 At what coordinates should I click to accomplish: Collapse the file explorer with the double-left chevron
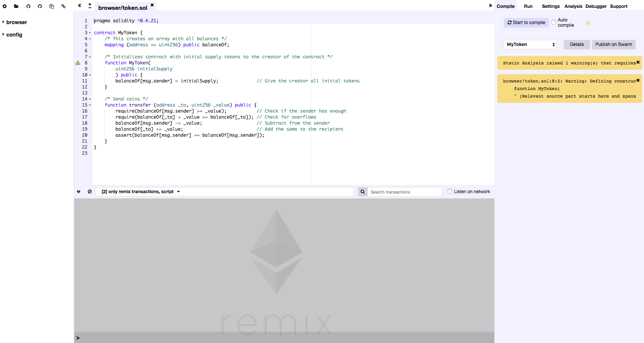[80, 5]
